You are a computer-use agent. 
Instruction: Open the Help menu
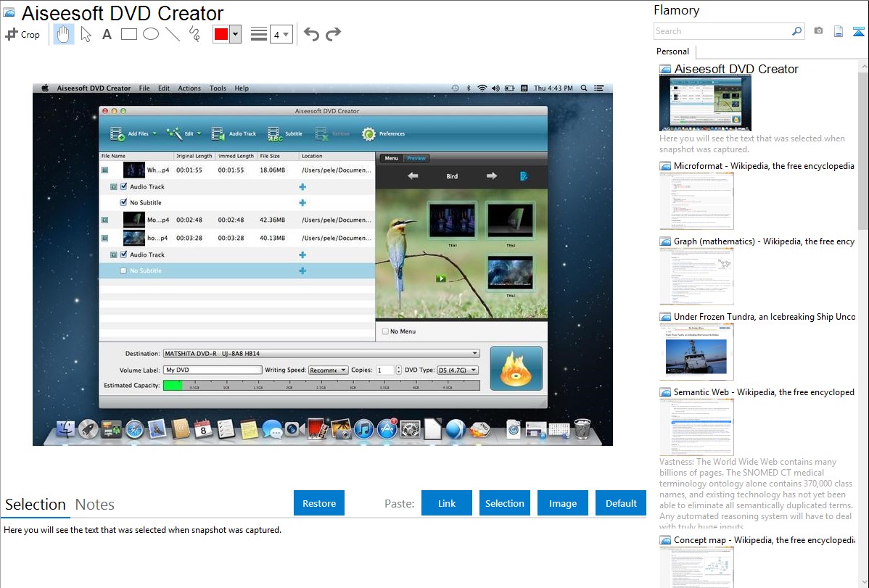[x=242, y=88]
